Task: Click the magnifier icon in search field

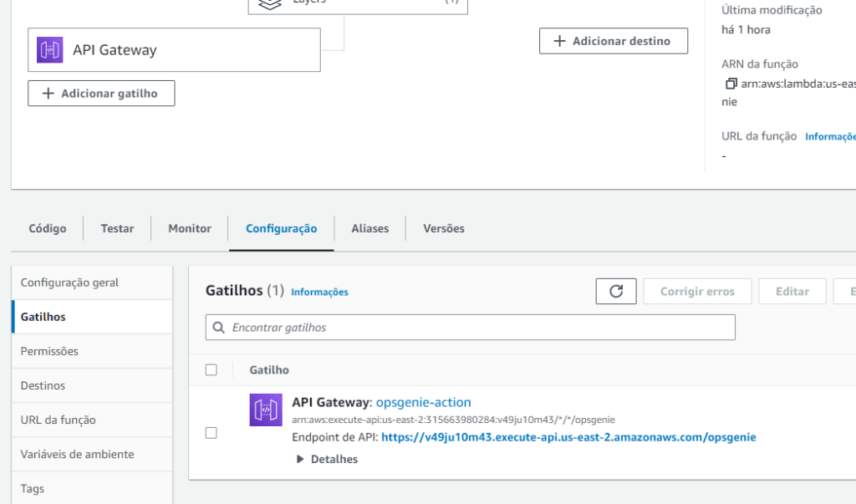Action: click(x=219, y=328)
